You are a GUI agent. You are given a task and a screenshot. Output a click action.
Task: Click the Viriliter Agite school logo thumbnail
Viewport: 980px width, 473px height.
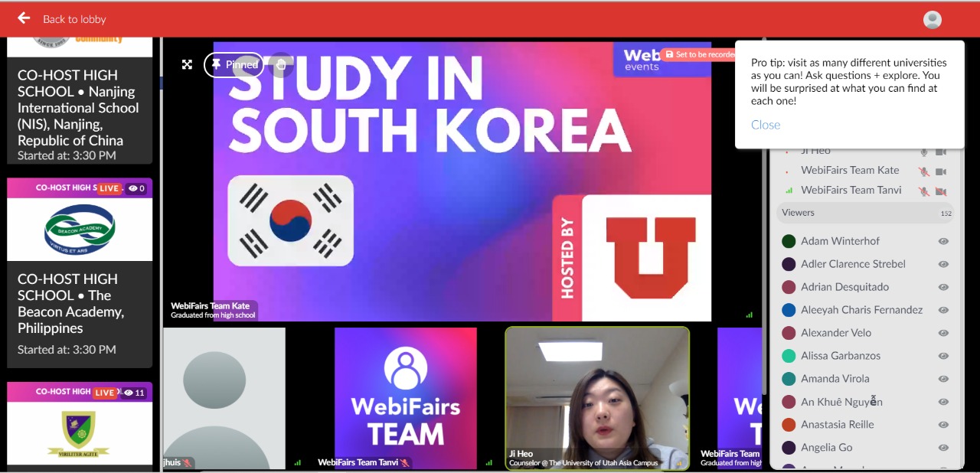point(80,433)
